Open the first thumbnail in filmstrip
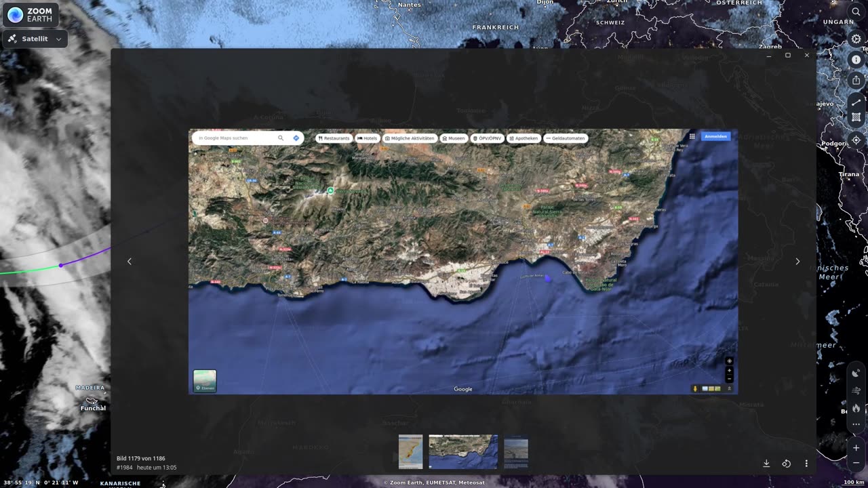 (x=410, y=452)
